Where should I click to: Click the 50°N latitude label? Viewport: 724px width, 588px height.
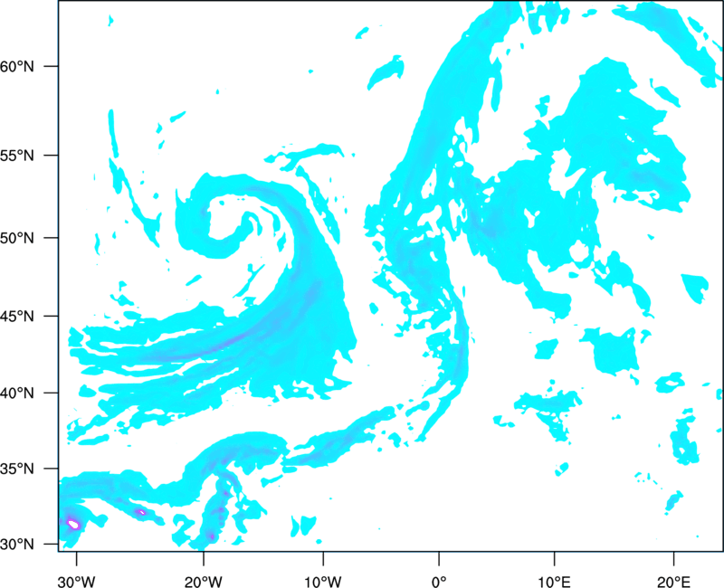(17, 238)
